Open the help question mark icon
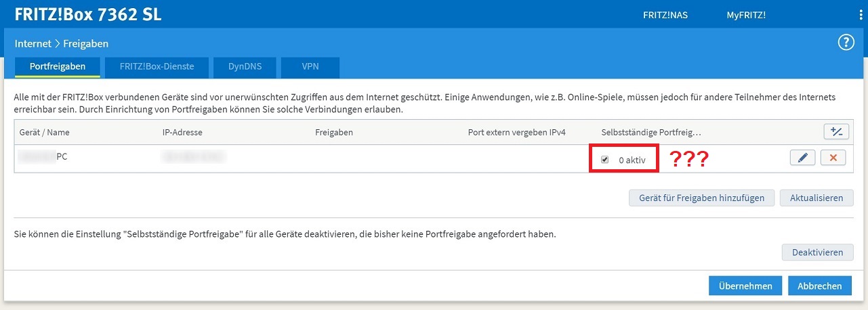This screenshot has width=868, height=310. [x=846, y=43]
